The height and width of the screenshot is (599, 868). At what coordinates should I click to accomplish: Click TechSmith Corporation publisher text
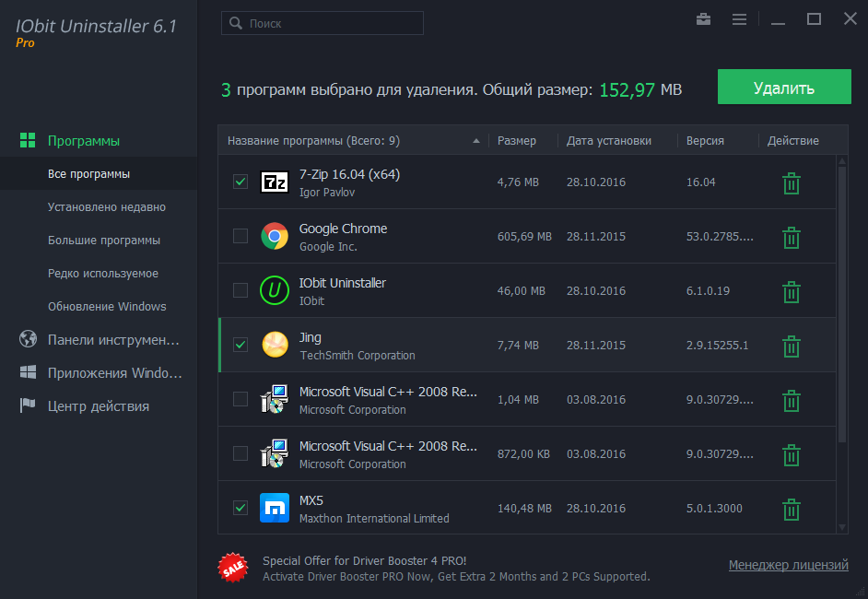click(357, 356)
